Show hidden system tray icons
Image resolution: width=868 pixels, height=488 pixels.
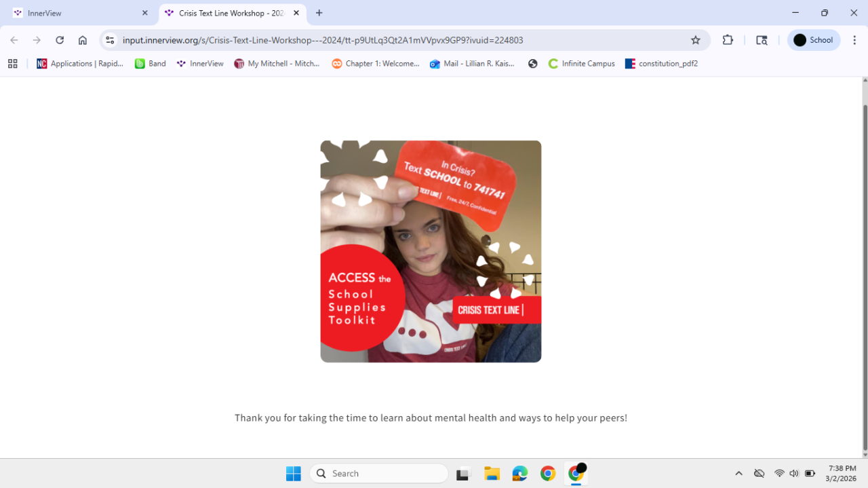tap(738, 474)
